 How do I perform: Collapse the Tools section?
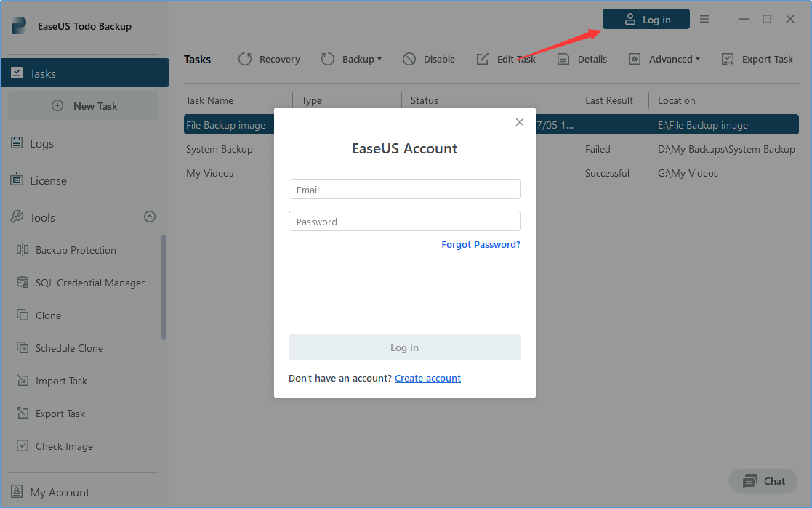click(149, 217)
